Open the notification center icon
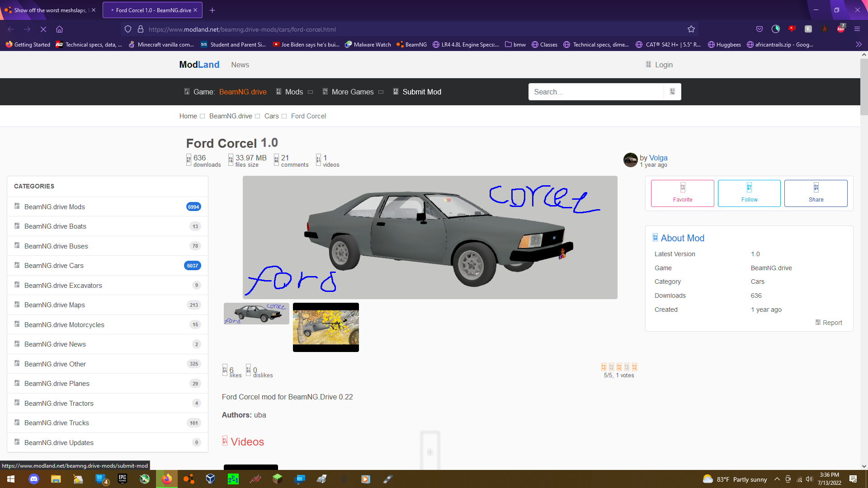Screen dimensions: 868x488 [x=853, y=479]
